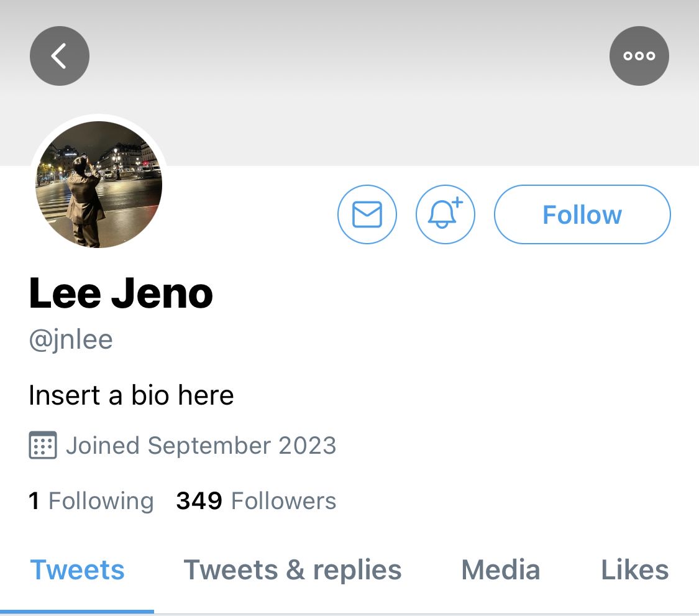Tap the Followers label text

[283, 500]
